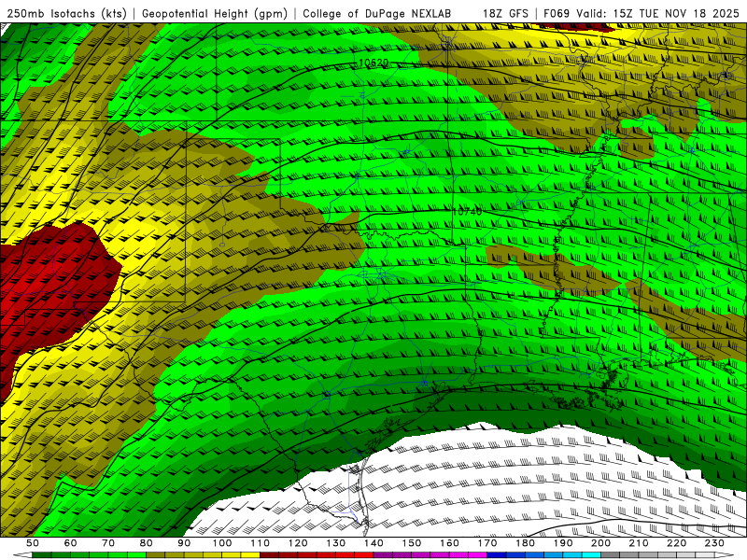The image size is (747, 560).
Task: Click the 190 value on the legend
Action: (563, 543)
